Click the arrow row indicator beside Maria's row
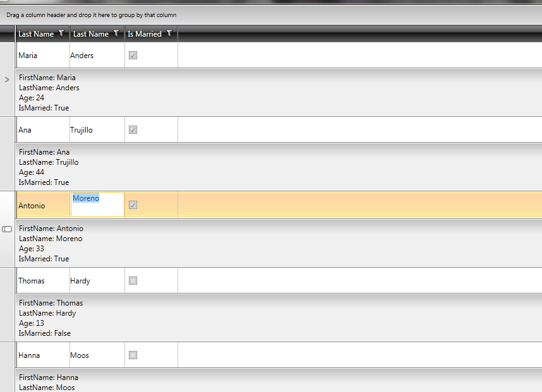 7,80
